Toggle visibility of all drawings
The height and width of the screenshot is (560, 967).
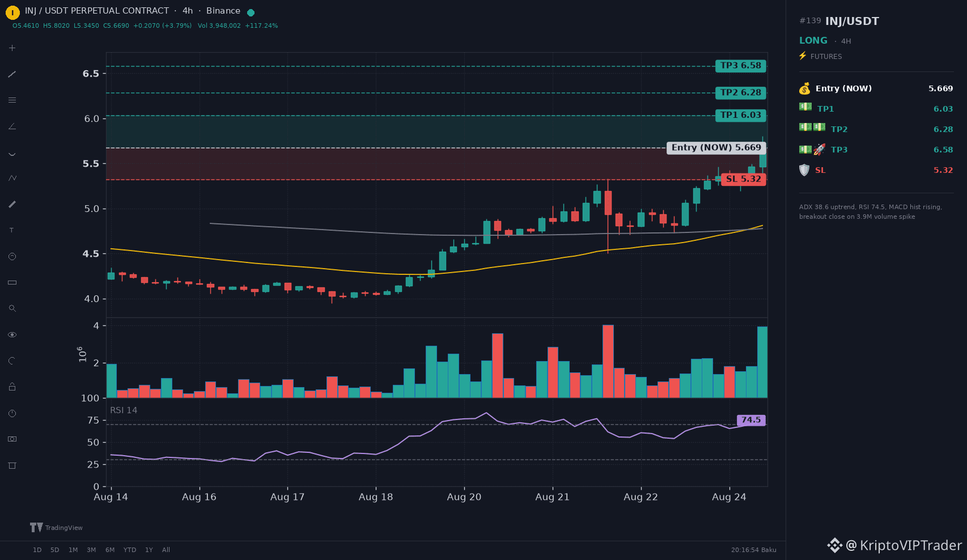pos(12,335)
